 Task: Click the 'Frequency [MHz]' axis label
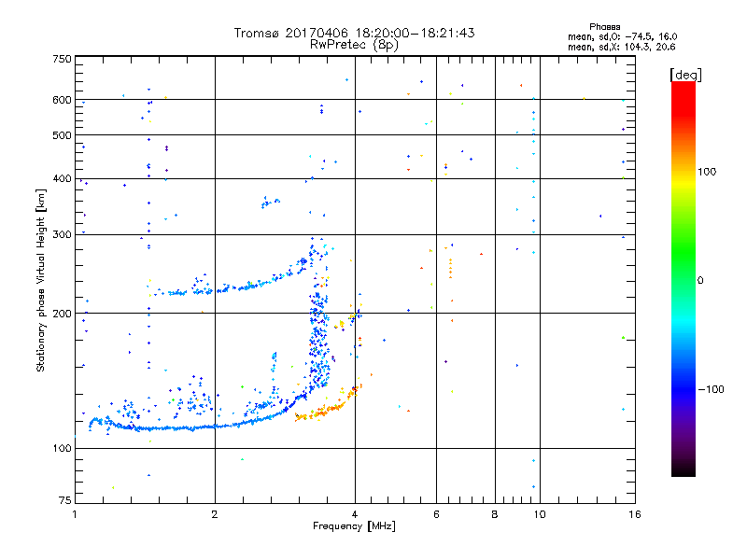(x=354, y=526)
